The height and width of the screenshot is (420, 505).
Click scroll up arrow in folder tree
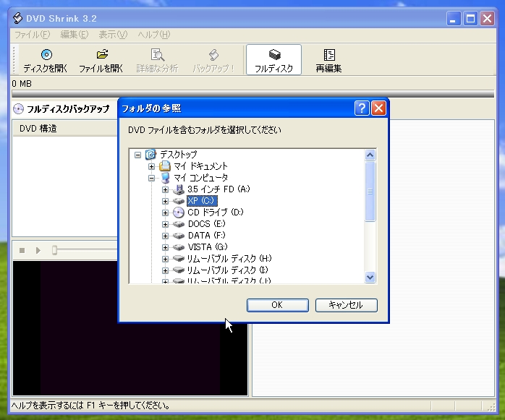370,155
